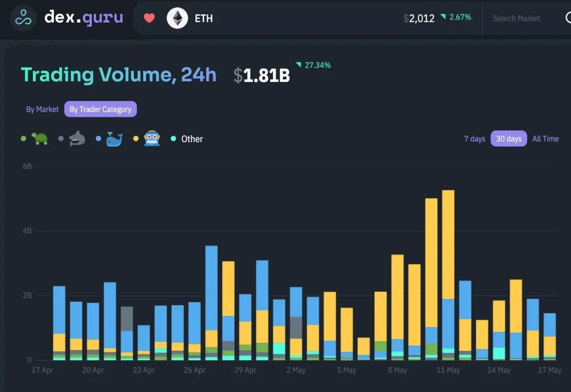Choose the 30 days time range

point(509,138)
